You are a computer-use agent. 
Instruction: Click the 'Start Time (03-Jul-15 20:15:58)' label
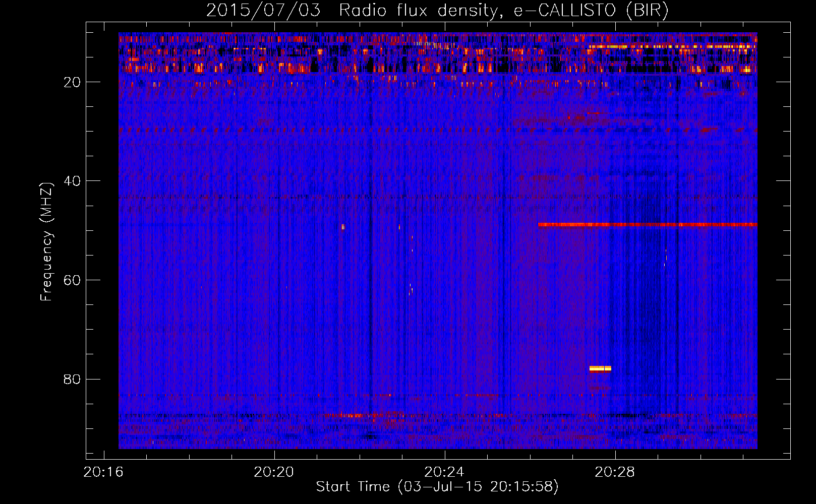(437, 487)
